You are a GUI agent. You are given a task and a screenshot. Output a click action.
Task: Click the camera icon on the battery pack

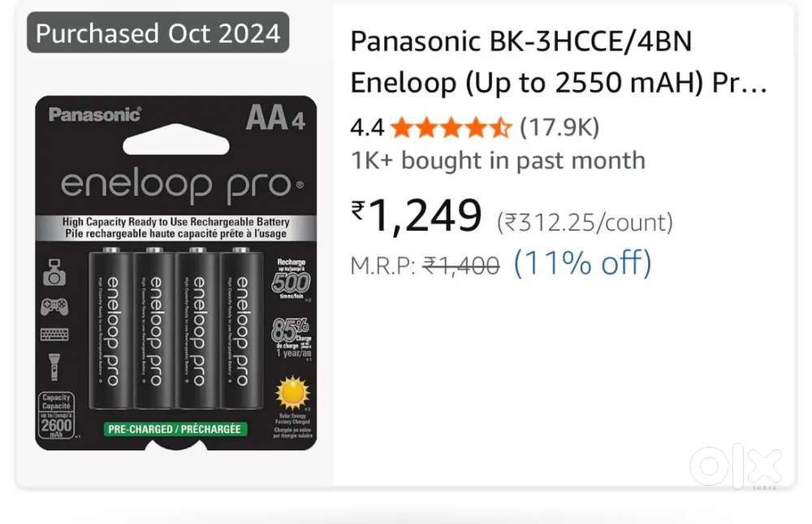click(54, 275)
